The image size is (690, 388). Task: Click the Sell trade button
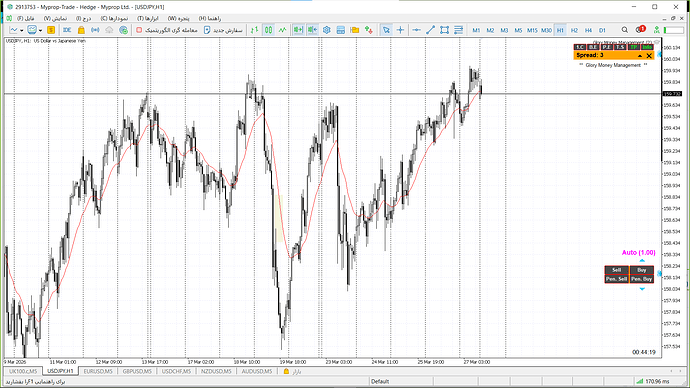[x=617, y=270]
